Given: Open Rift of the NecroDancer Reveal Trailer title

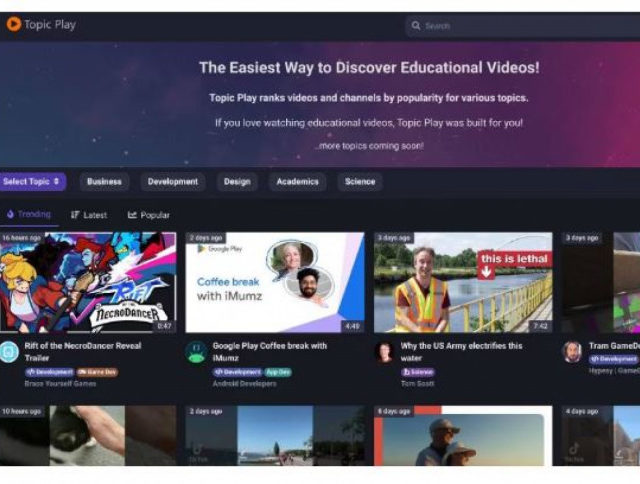Looking at the screenshot, I should click(x=83, y=352).
